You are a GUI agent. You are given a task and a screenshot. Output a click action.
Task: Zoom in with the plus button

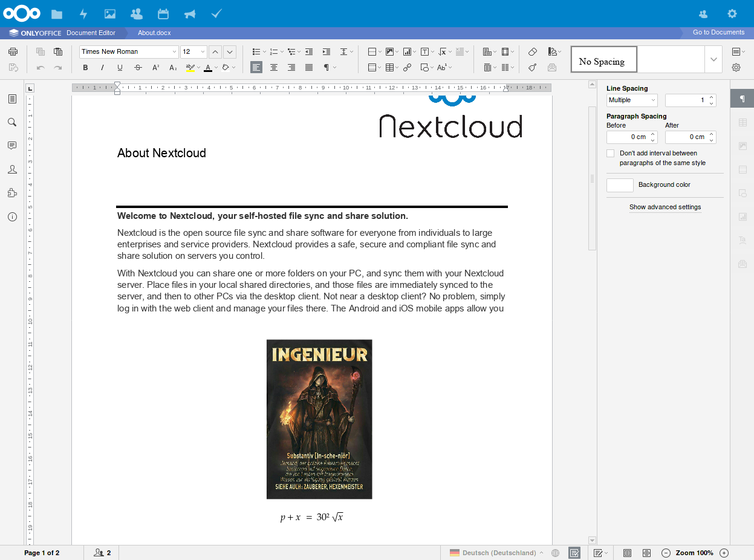tap(724, 553)
